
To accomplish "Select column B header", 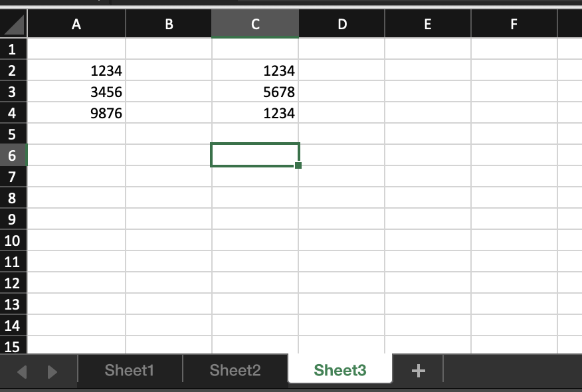I will click(169, 24).
